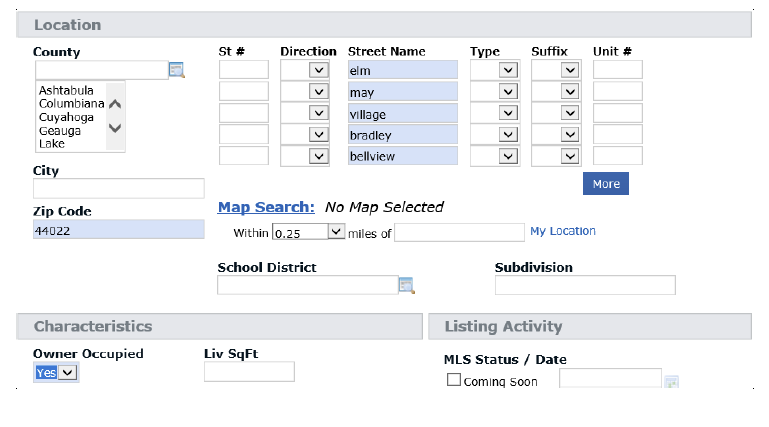Select Lake in the County list
769x427 pixels.
(x=52, y=144)
